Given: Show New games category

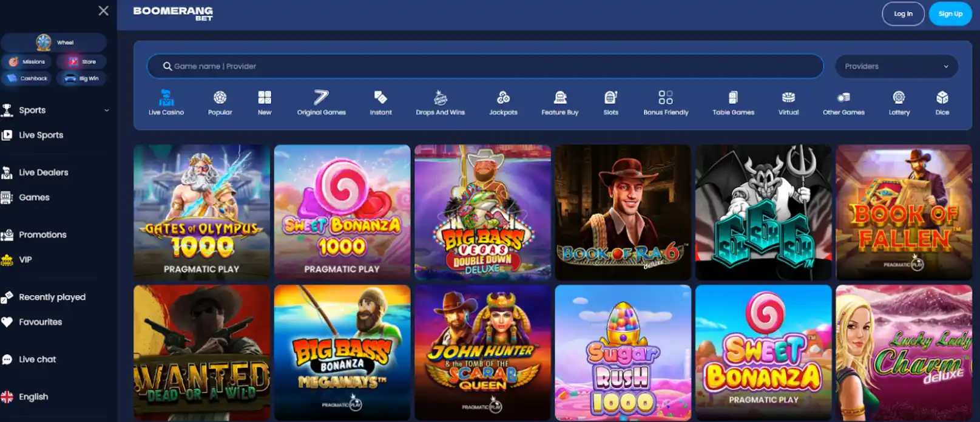Looking at the screenshot, I should pos(265,102).
